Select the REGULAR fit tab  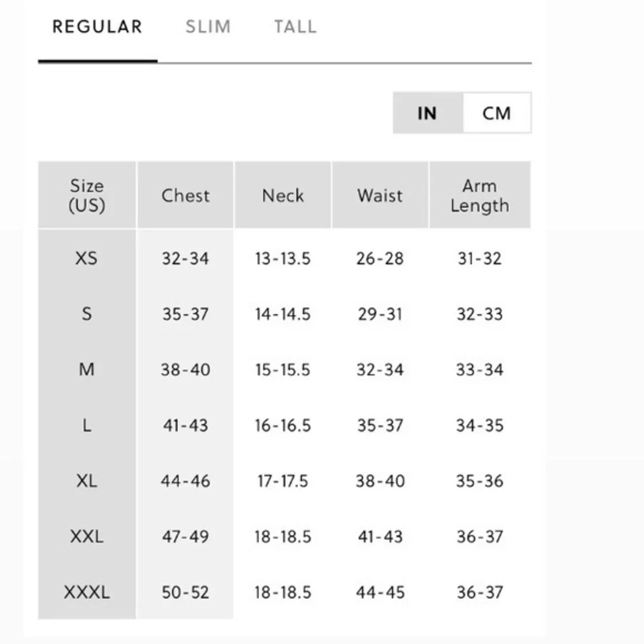(97, 27)
